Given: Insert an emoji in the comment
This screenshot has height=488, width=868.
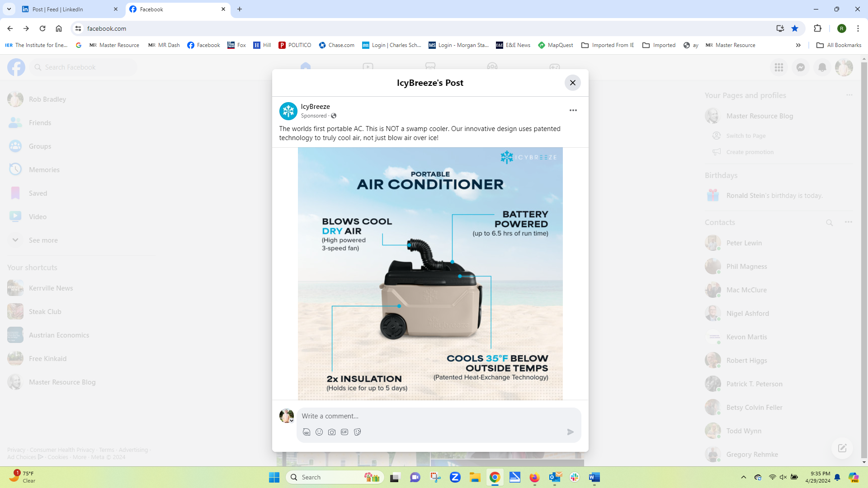Looking at the screenshot, I should tap(319, 432).
